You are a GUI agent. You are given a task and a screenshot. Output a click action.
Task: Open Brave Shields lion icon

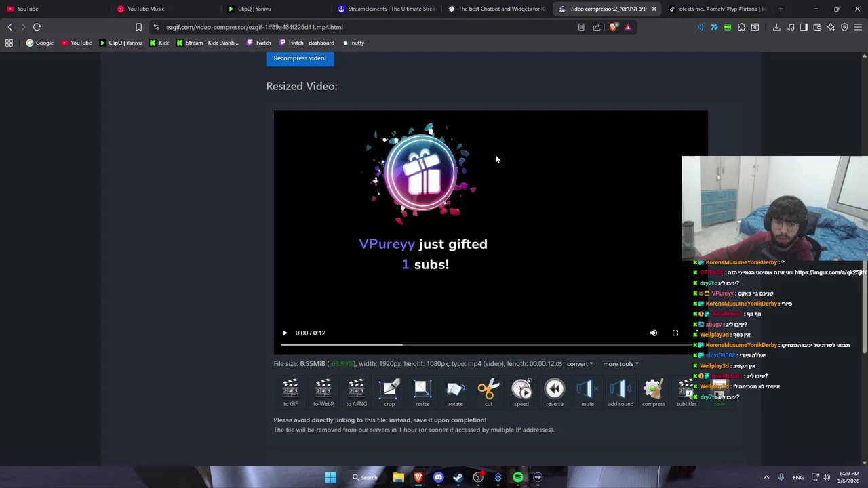pos(614,27)
